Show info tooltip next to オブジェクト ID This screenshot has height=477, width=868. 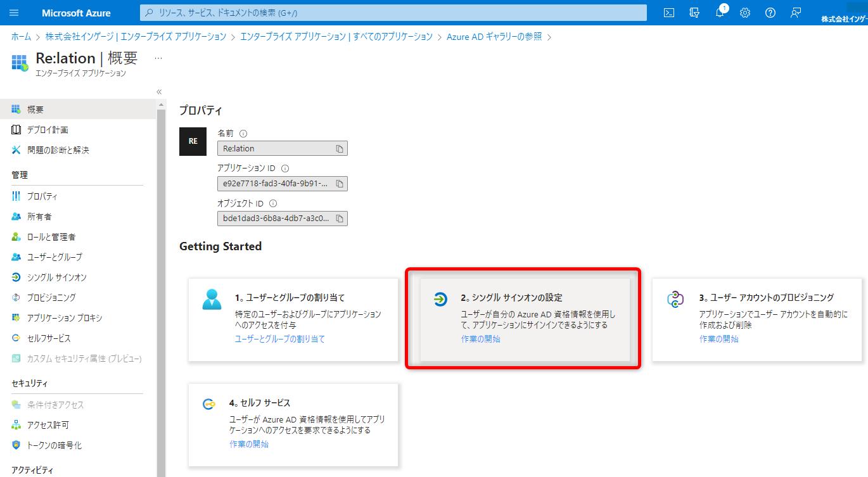273,204
